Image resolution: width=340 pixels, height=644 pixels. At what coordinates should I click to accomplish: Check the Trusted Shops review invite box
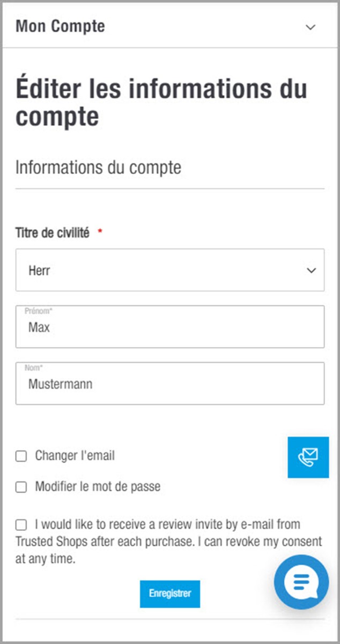pyautogui.click(x=21, y=524)
